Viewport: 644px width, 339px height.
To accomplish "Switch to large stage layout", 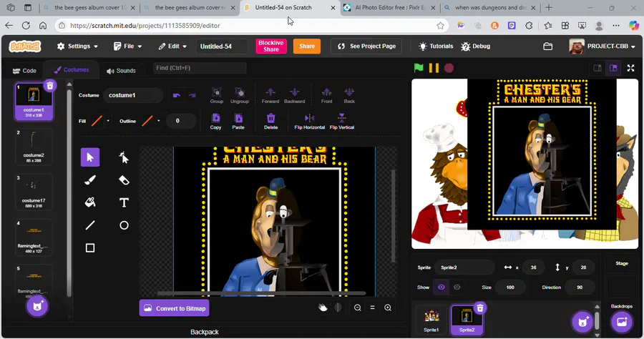I will pyautogui.click(x=613, y=68).
